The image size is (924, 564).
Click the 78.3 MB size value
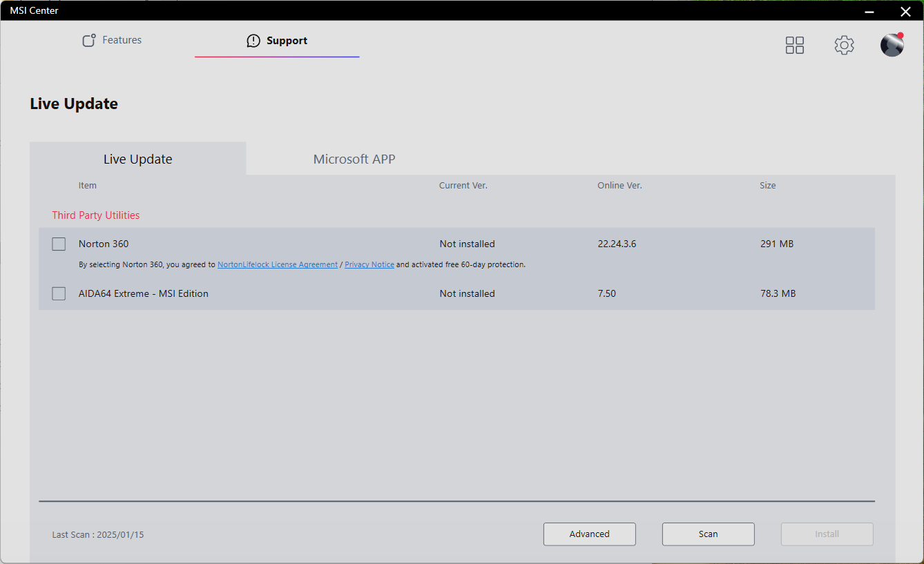coord(778,293)
